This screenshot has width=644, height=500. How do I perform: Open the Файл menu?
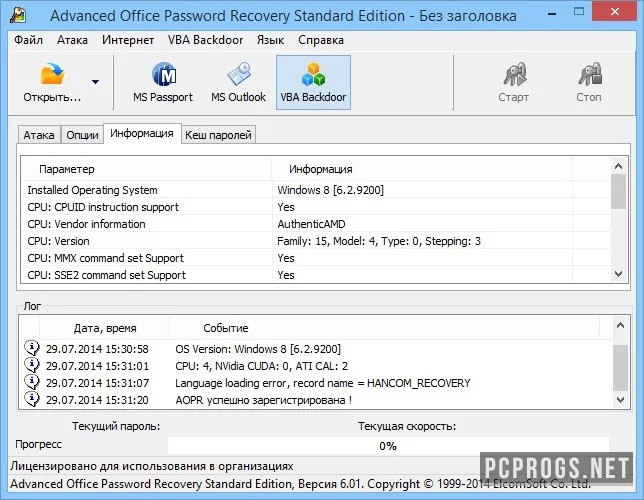click(x=29, y=40)
